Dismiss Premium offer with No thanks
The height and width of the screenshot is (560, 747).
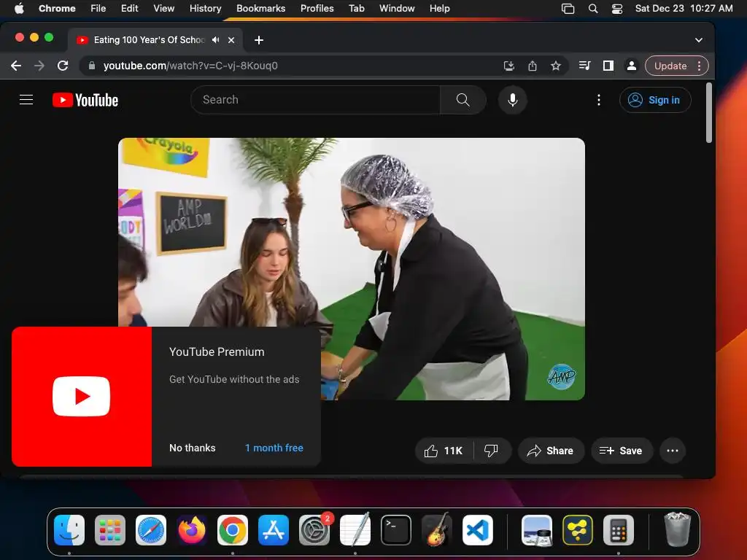click(x=193, y=448)
